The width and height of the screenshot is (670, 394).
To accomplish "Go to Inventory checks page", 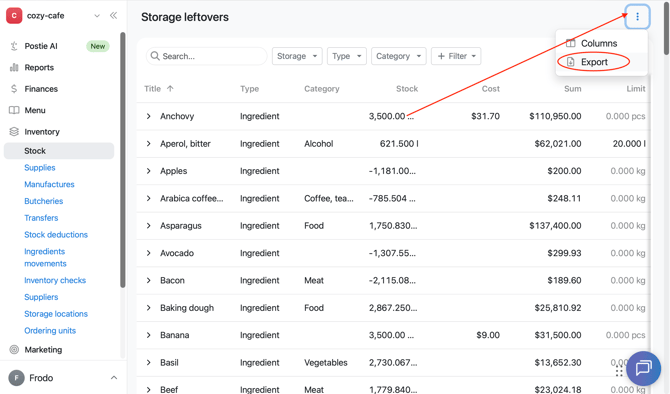I will coord(55,280).
